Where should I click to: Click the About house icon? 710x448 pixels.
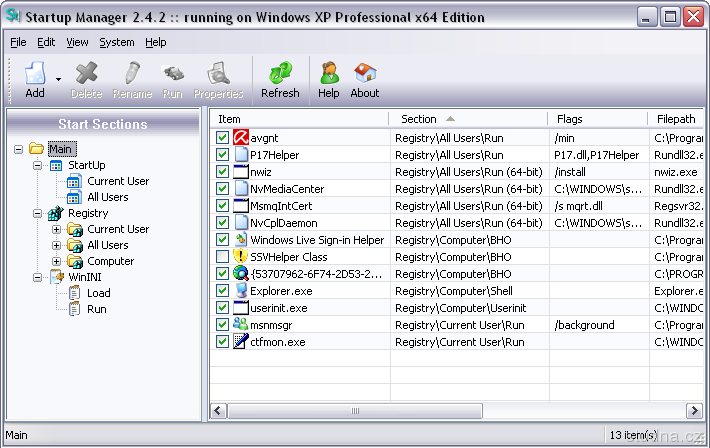[365, 73]
